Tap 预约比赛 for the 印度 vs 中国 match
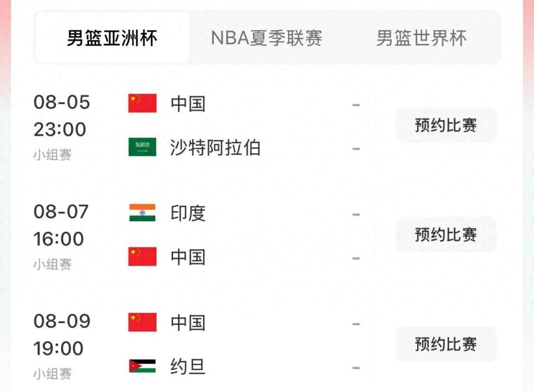 446,235
